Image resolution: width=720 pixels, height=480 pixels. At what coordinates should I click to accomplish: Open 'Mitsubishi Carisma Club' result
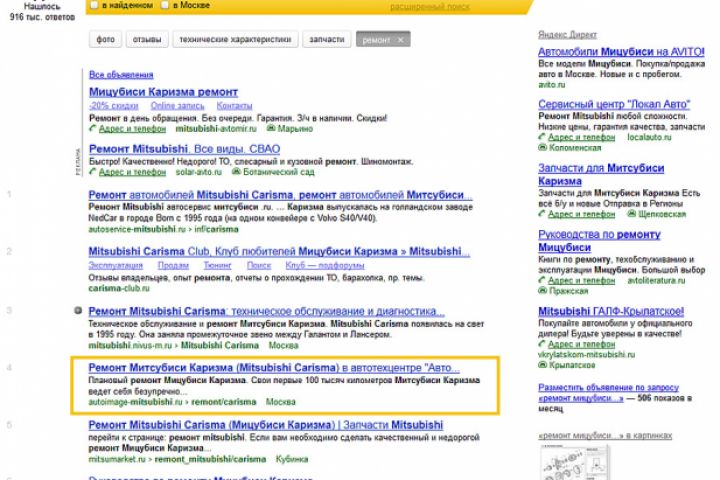(279, 252)
